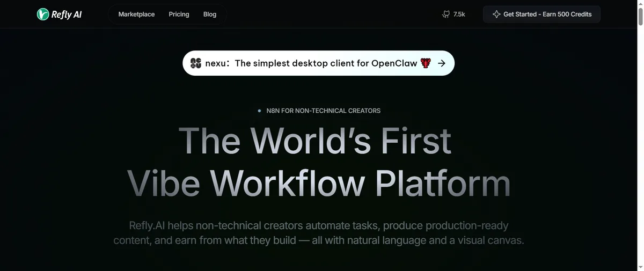Click the sparkle icon in Get Started button
Screen dimensions: 644x271
(496, 14)
